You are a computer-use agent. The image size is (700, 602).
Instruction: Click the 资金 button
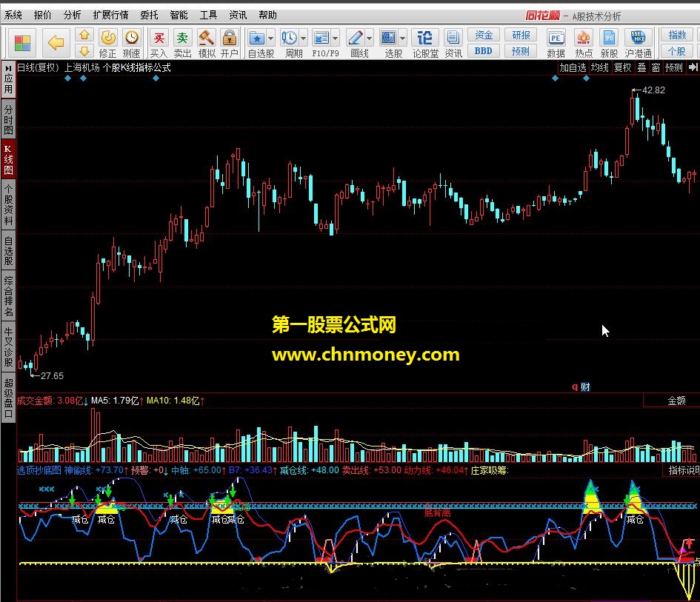click(484, 35)
